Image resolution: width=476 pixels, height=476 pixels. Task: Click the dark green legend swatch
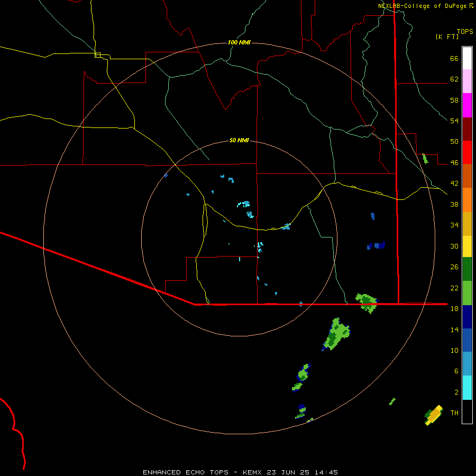coord(467,269)
